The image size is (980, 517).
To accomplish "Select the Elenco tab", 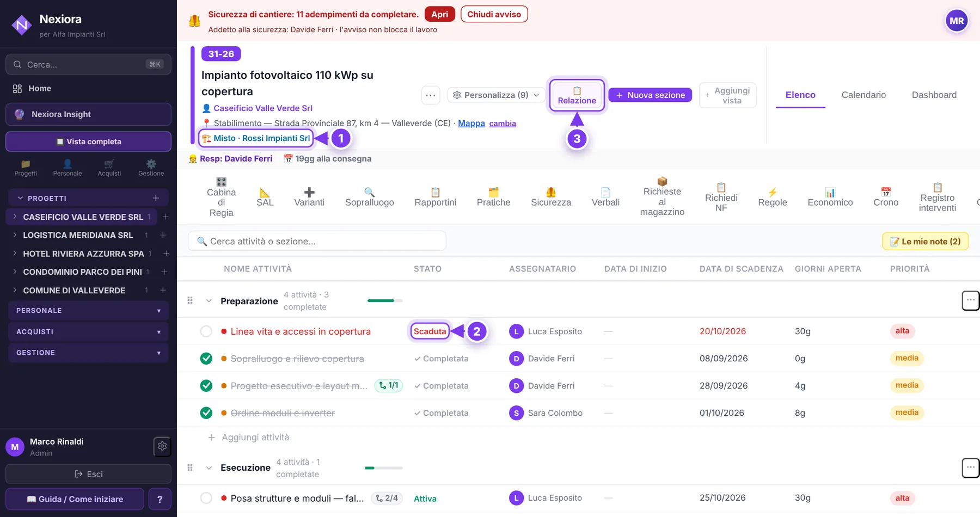I will (800, 95).
